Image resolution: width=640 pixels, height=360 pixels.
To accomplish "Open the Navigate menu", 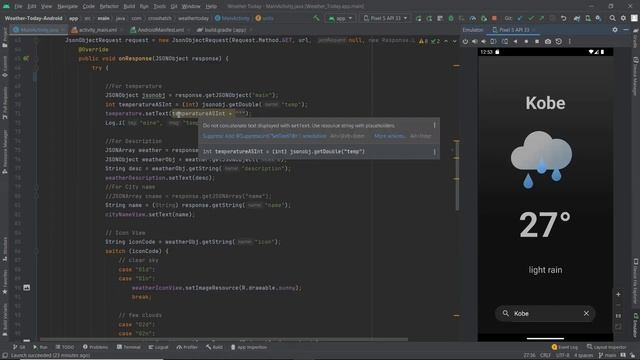I will click(x=67, y=7).
